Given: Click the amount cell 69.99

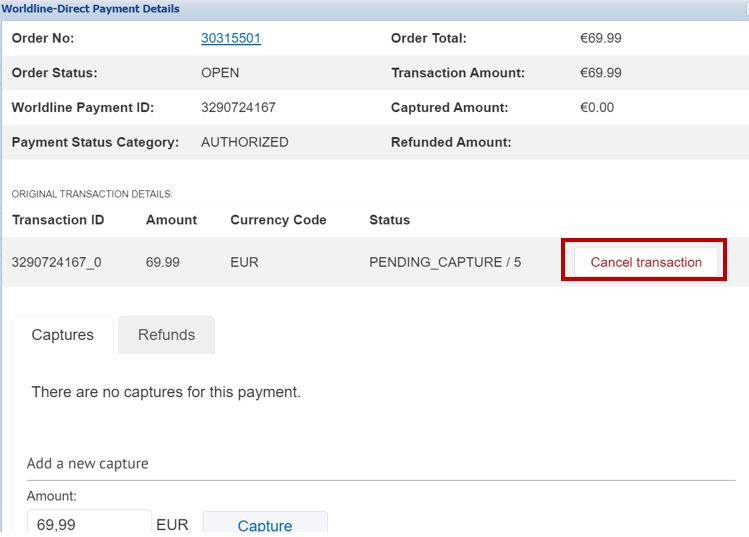Looking at the screenshot, I should 163,262.
